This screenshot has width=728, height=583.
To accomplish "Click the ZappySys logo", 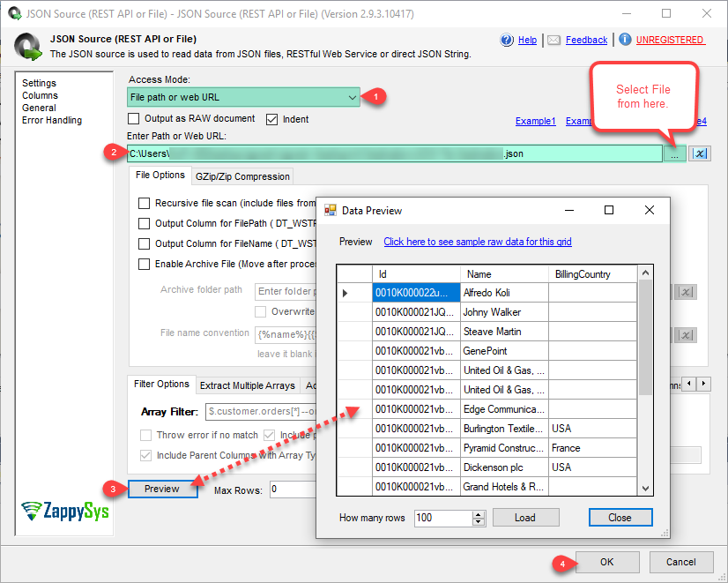I will click(x=65, y=512).
